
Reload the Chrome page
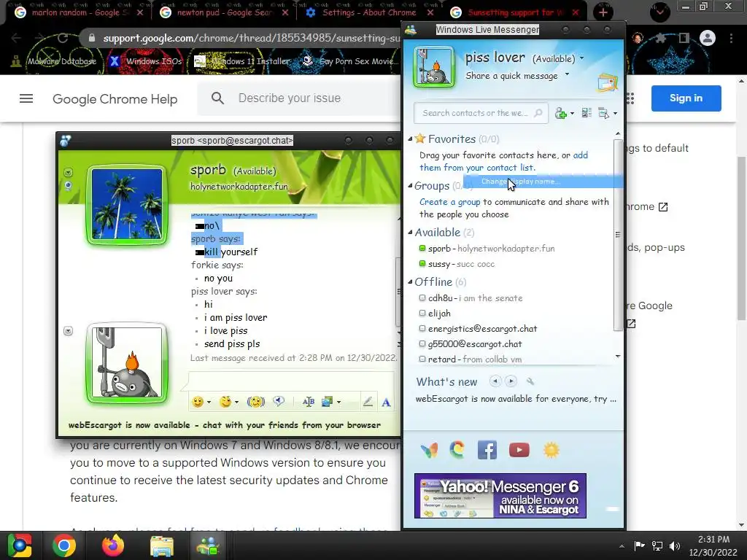63,38
